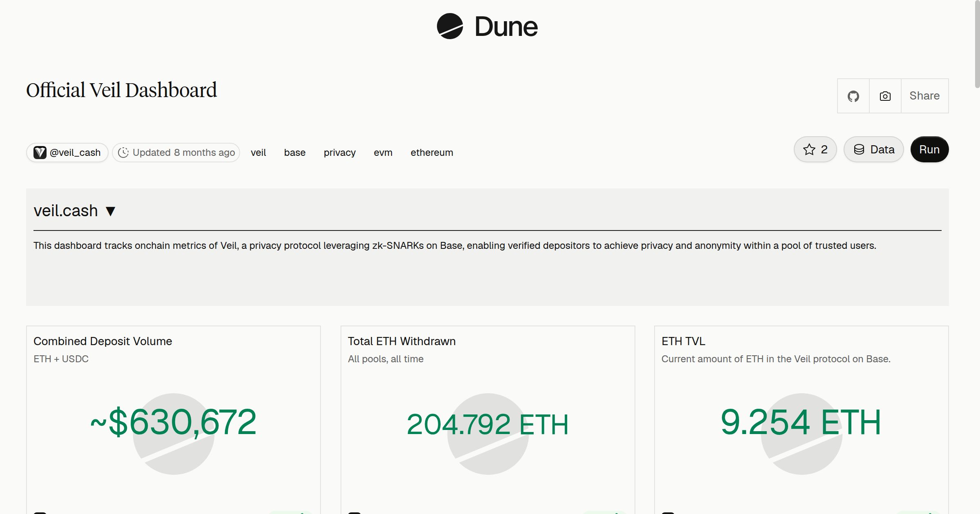Image resolution: width=980 pixels, height=514 pixels.
Task: Select the privacy tag
Action: point(340,153)
